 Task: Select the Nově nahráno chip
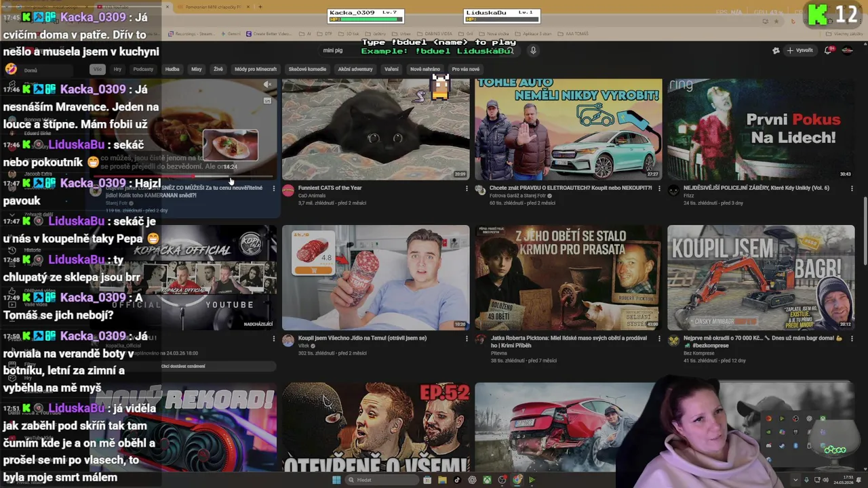pyautogui.click(x=425, y=69)
